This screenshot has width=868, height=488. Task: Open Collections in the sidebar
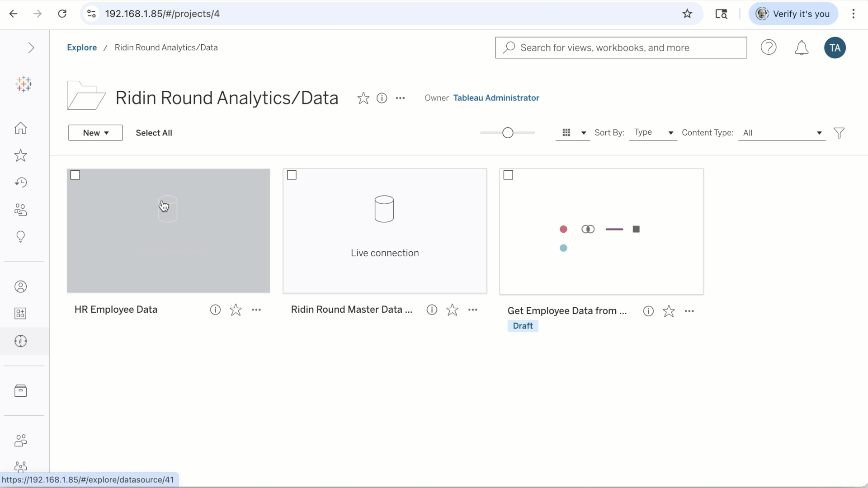pyautogui.click(x=21, y=314)
